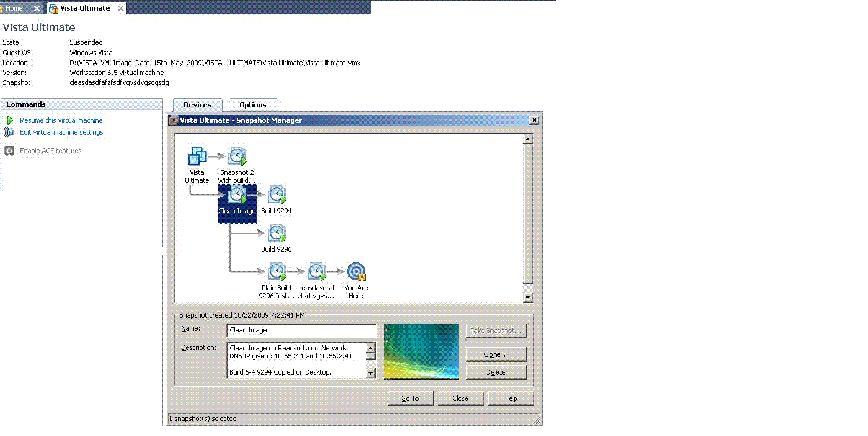Open Edit virtual machine settings
The width and height of the screenshot is (868, 436).
[61, 132]
